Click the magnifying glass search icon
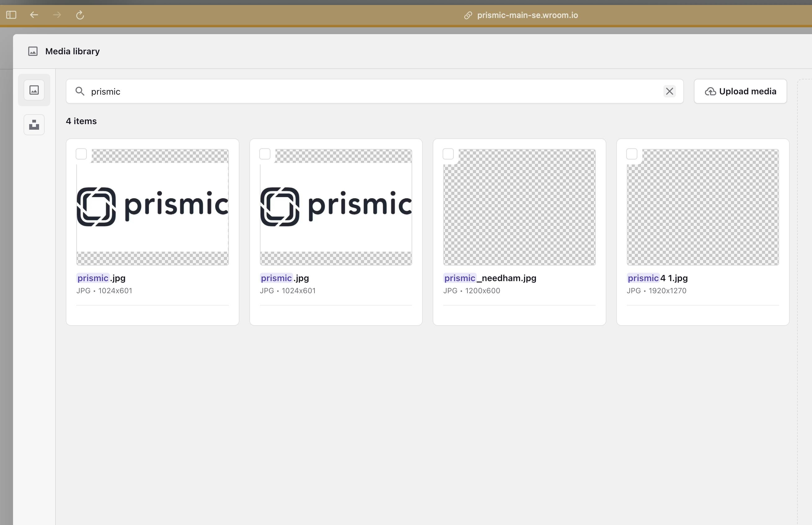Viewport: 812px width, 525px height. tap(80, 91)
